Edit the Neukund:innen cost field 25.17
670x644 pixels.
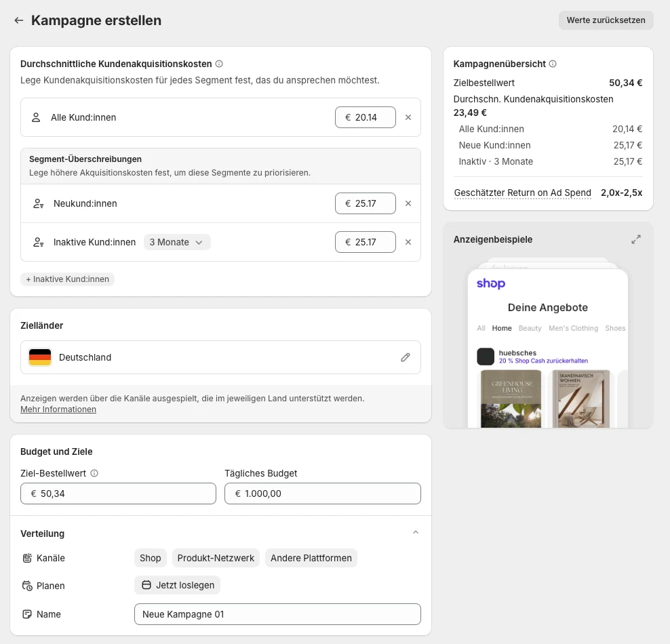click(366, 203)
